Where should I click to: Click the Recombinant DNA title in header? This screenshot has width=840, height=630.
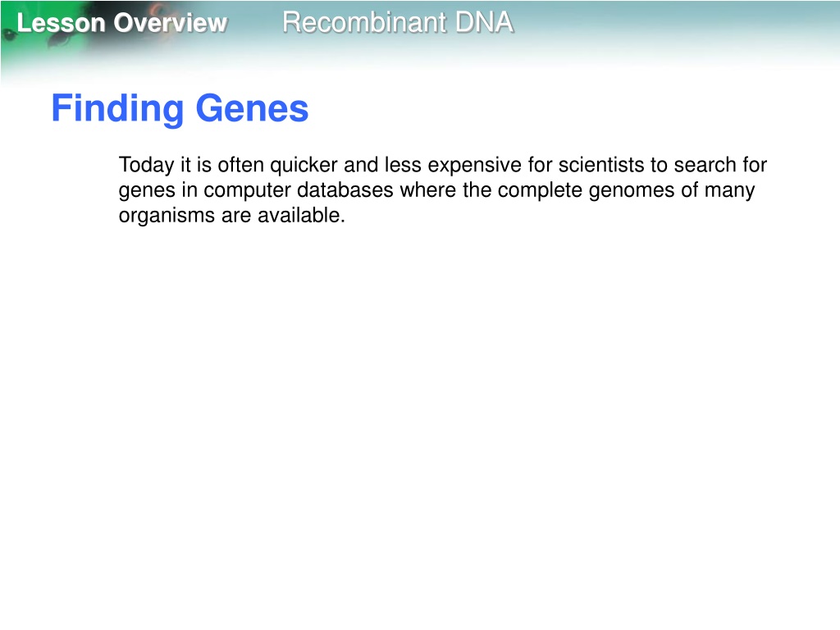pos(398,22)
